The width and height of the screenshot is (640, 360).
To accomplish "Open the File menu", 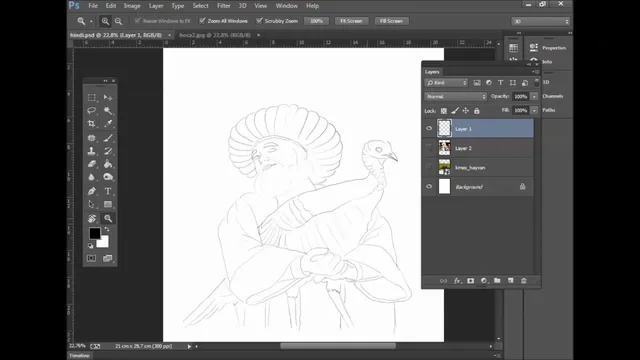I will [93, 6].
